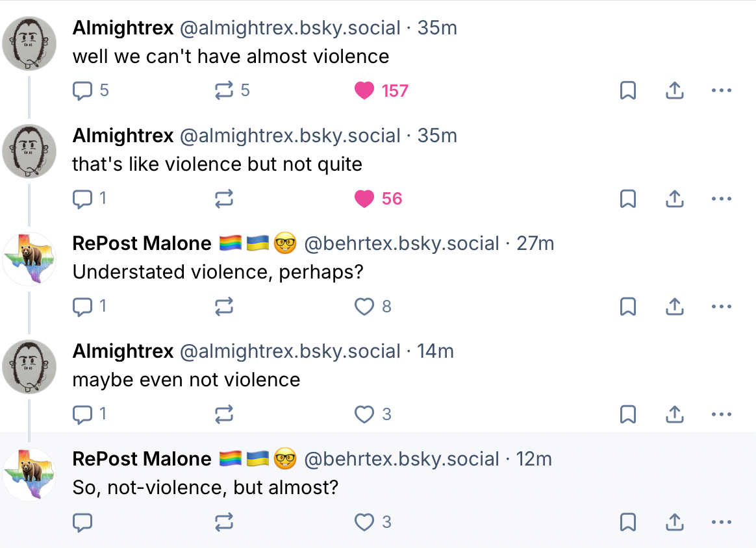Open more options for "almost violence" post
The width and height of the screenshot is (756, 548).
tap(721, 90)
